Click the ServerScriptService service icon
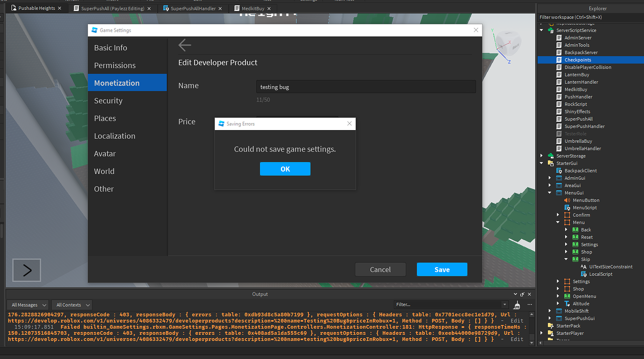Viewport: 644px width, 359px height. click(551, 30)
